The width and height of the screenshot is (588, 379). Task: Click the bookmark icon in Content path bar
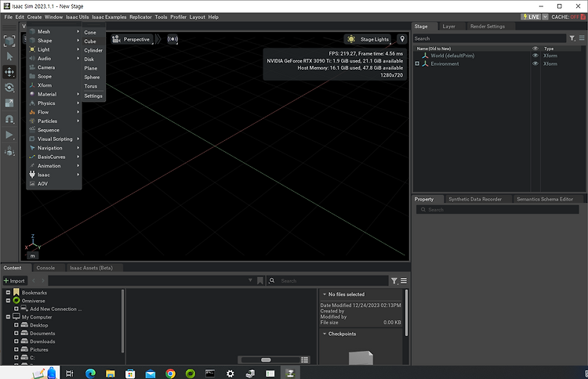[260, 281]
